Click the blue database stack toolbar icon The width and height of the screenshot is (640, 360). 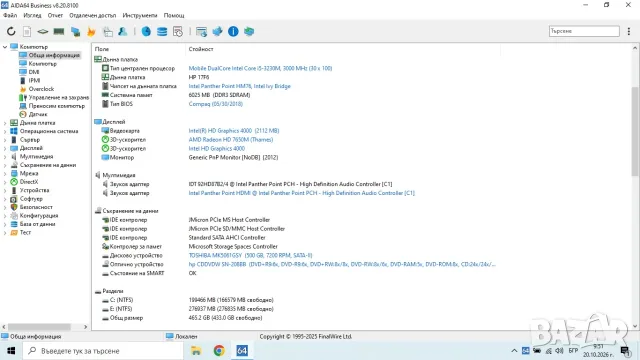pos(162,31)
